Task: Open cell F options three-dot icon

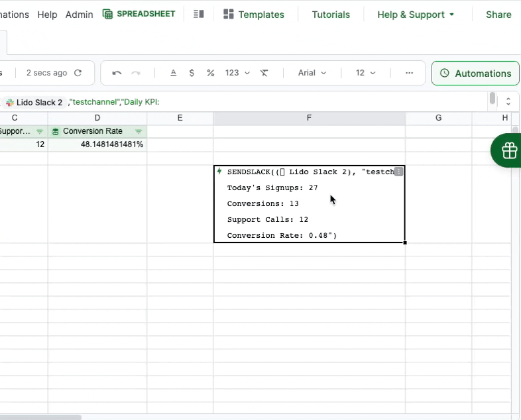Action: [398, 172]
